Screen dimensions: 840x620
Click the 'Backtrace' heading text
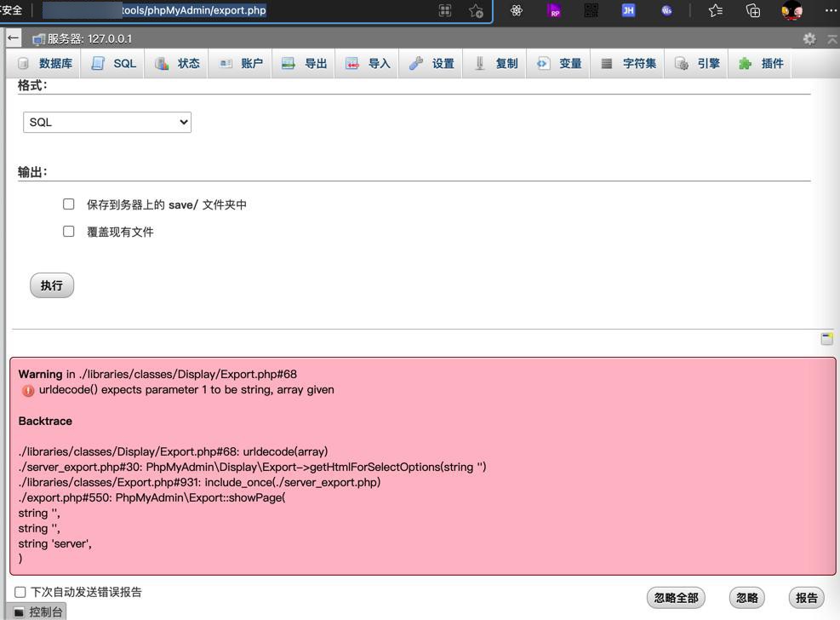point(45,421)
